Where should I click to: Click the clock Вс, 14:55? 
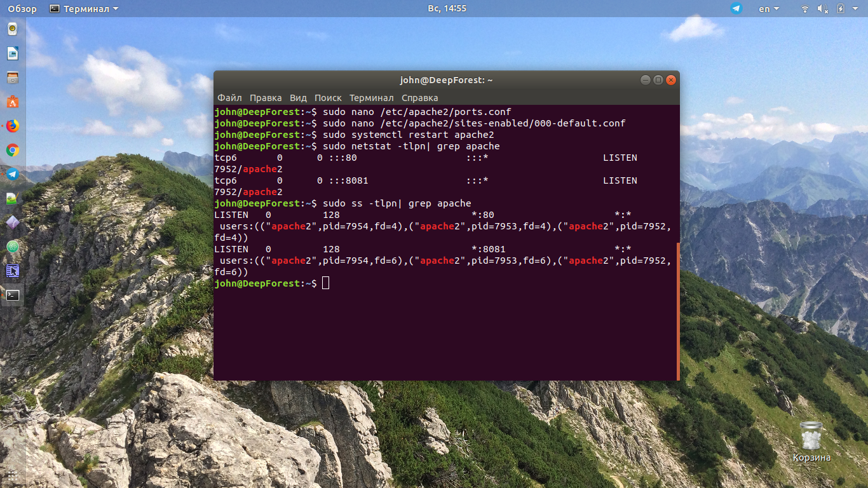[448, 8]
